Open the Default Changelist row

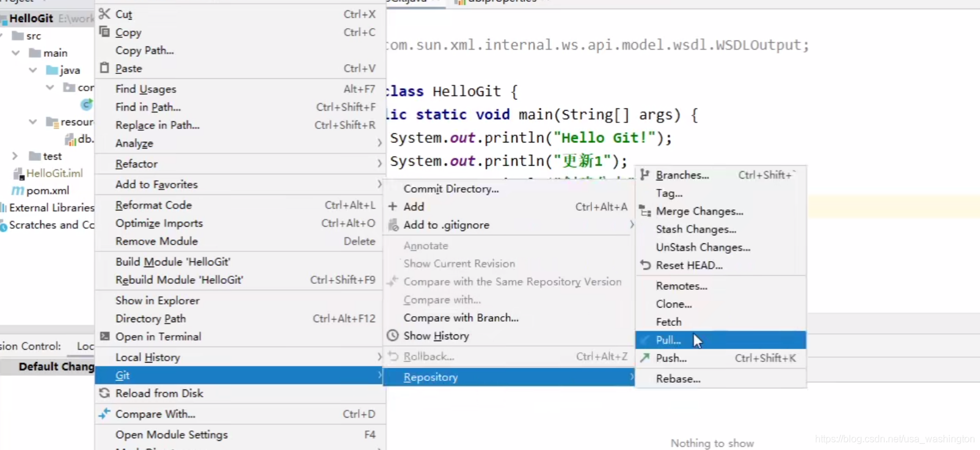coord(48,366)
